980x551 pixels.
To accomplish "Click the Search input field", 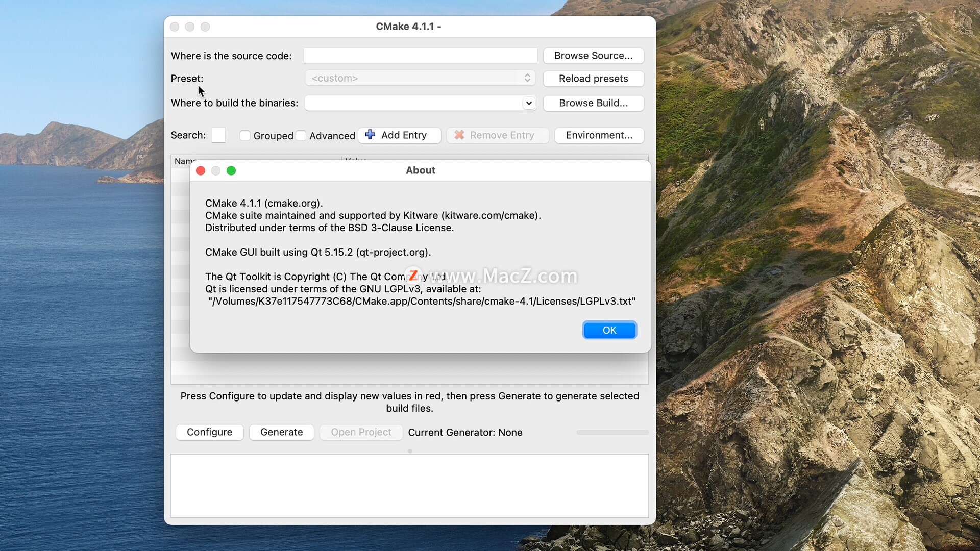I will pyautogui.click(x=218, y=135).
